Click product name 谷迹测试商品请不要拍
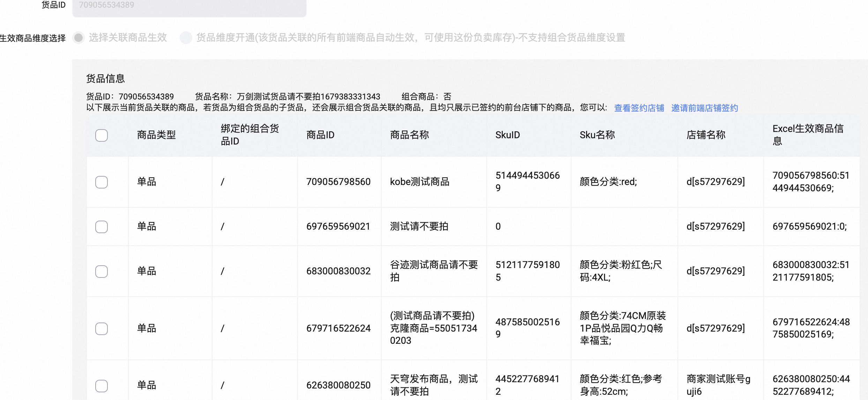Screen dimensions: 868x400 [434, 271]
